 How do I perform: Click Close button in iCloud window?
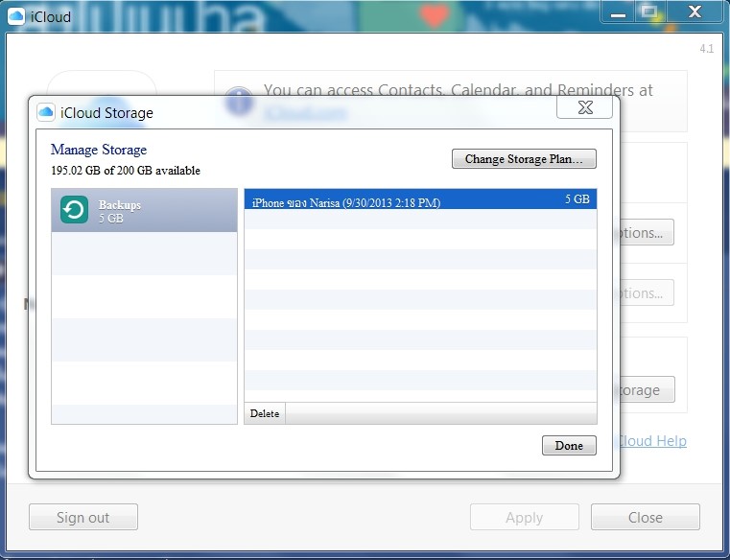pos(646,517)
